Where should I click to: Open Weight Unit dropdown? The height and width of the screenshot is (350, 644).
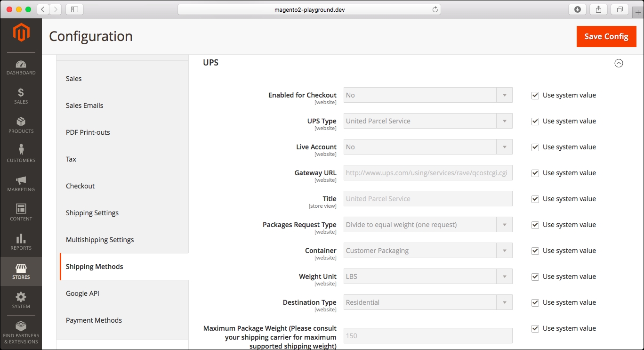(x=428, y=277)
